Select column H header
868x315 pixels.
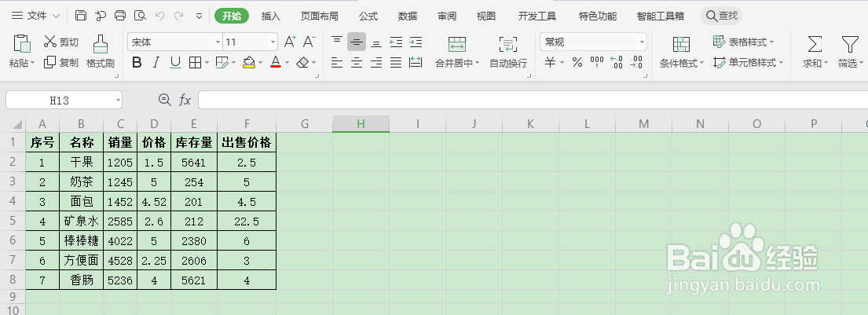361,124
